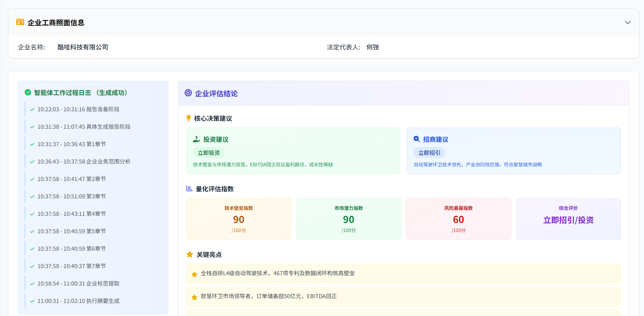Select the 技术壁垒指数 score card
Screen dimensions: 644x316
[239, 219]
